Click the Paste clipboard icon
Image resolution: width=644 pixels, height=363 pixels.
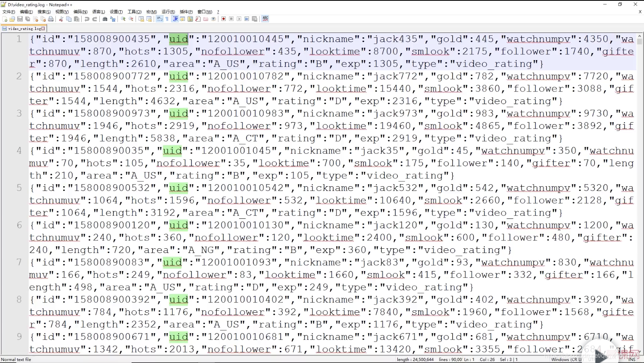pyautogui.click(x=77, y=19)
